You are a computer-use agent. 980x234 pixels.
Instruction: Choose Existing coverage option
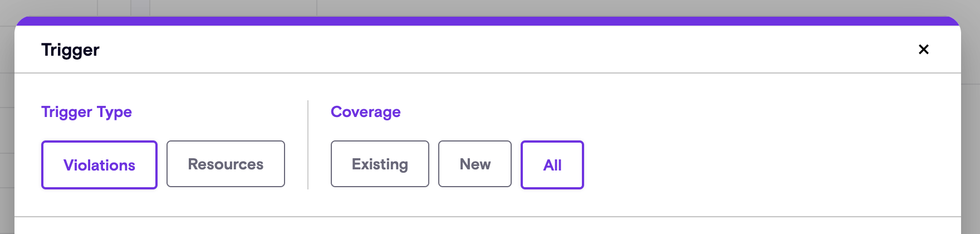[x=380, y=164]
